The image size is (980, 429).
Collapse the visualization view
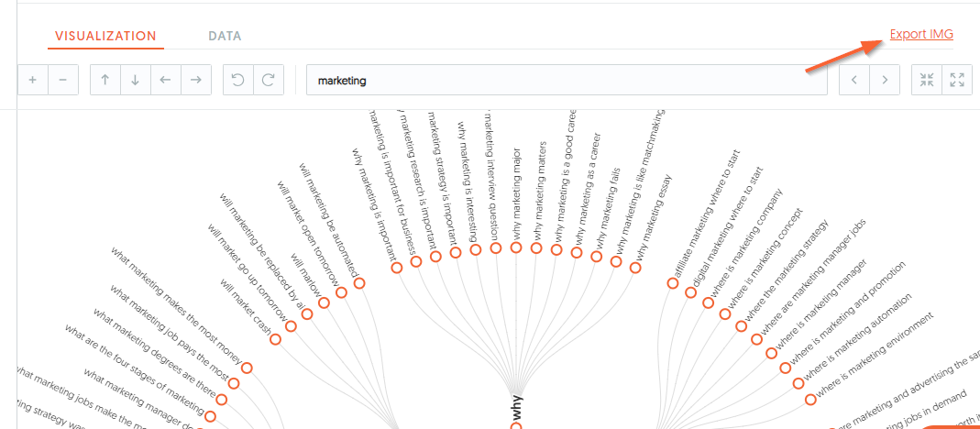click(927, 80)
